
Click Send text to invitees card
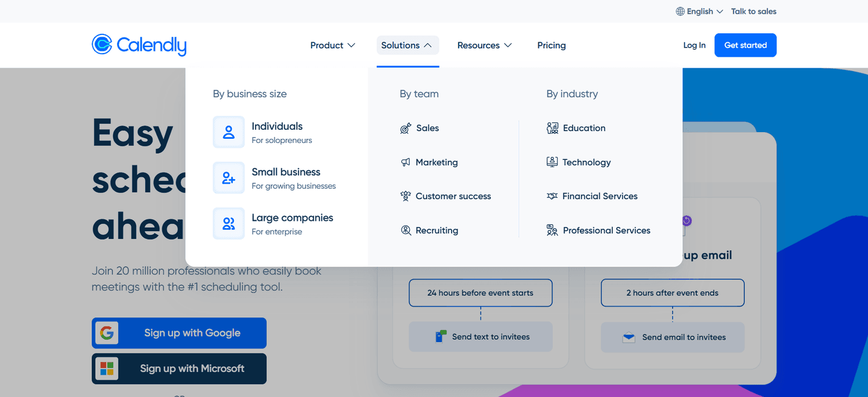pos(480,337)
